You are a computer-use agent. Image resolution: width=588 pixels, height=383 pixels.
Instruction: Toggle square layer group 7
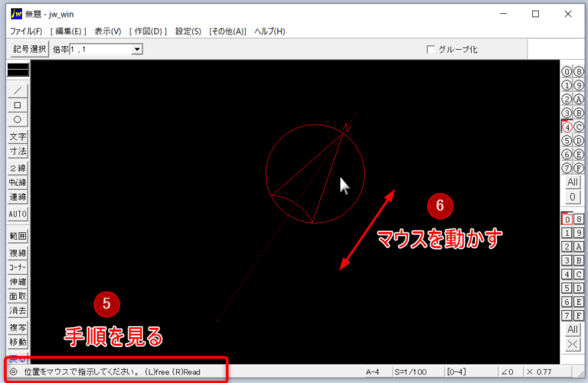coord(567,316)
